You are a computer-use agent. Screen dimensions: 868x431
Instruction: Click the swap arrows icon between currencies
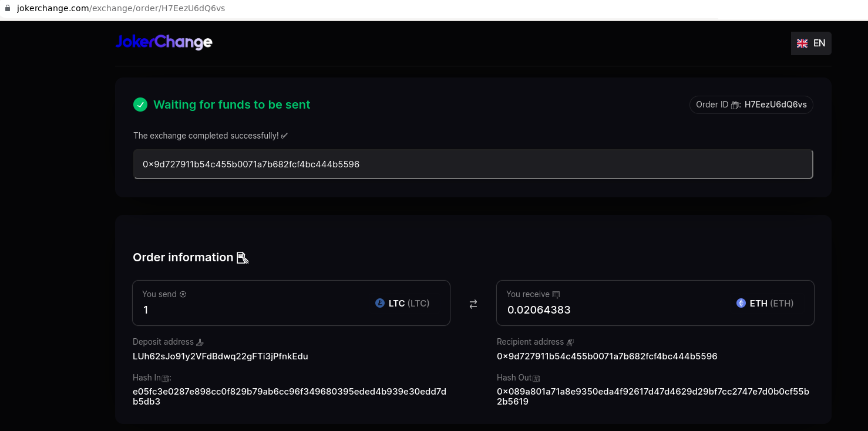click(473, 304)
